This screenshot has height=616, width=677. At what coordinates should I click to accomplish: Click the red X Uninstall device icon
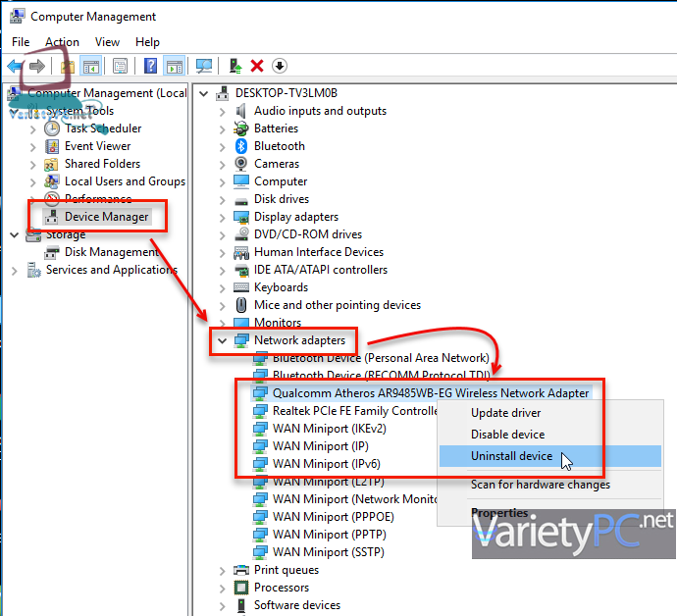[257, 66]
